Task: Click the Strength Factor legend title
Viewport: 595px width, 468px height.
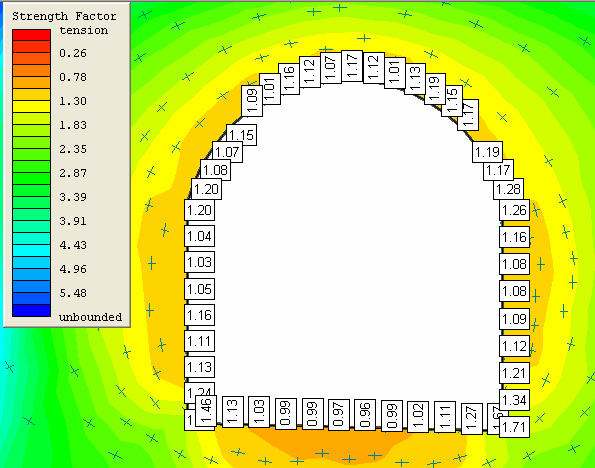Action: (x=64, y=16)
